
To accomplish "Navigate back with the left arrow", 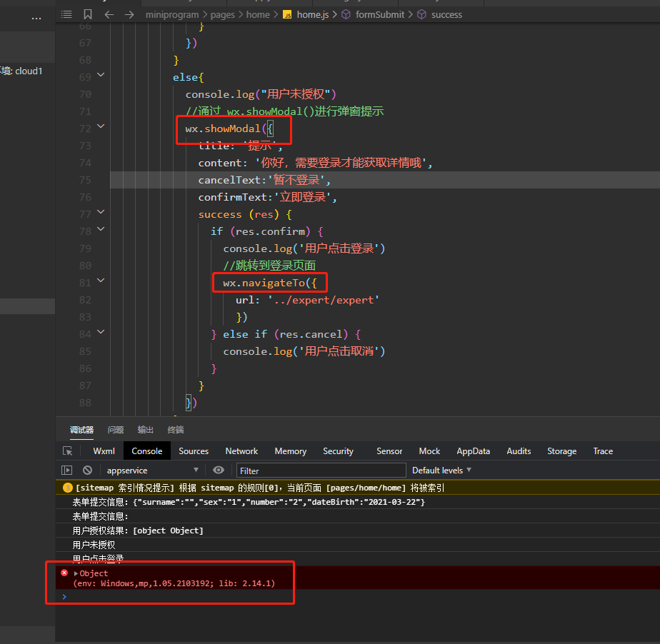I will tap(109, 15).
